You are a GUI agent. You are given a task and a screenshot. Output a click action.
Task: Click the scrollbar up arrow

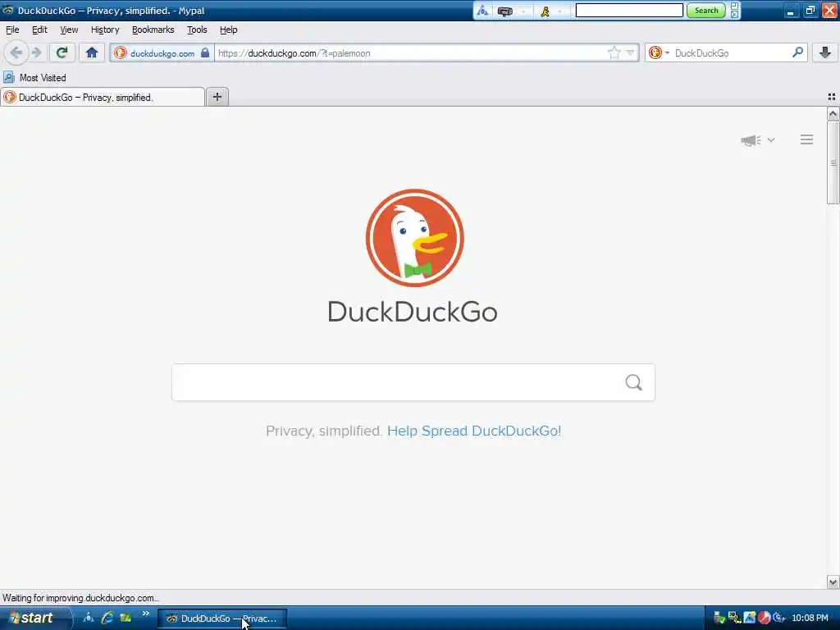point(833,113)
